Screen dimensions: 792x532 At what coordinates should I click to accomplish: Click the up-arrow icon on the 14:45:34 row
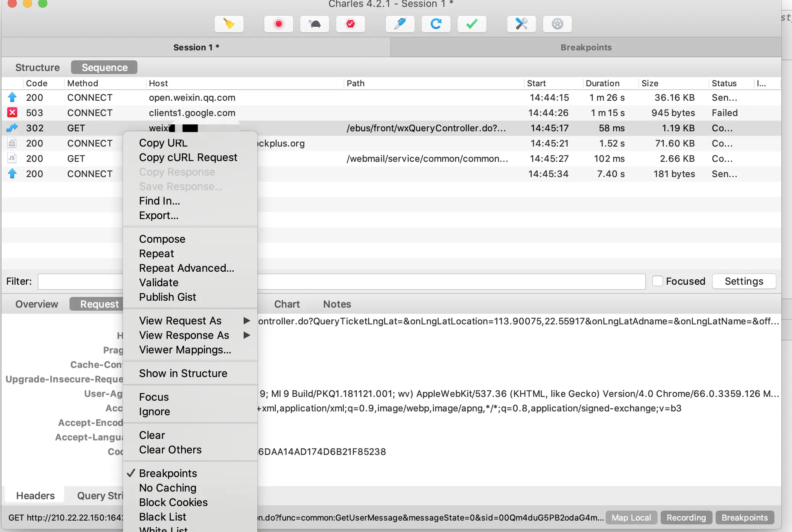coord(12,174)
